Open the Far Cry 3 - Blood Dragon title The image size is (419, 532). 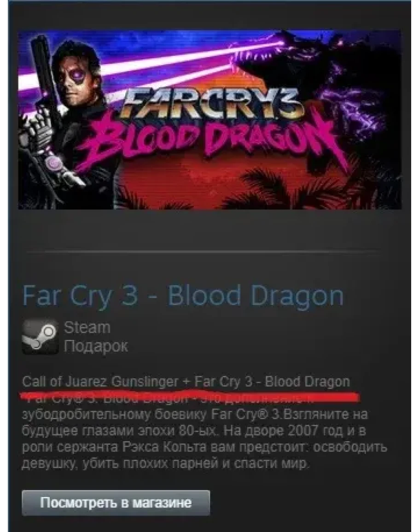coord(183,296)
